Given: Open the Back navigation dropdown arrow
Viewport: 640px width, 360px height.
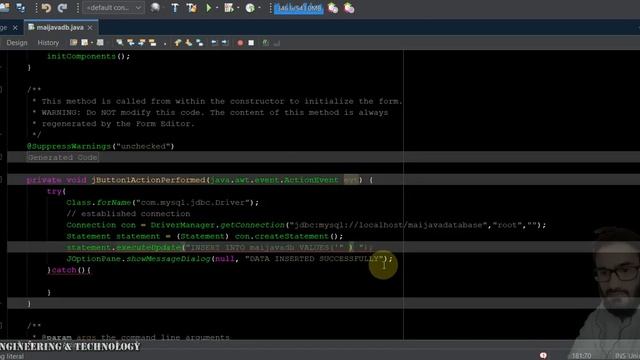Looking at the screenshot, I should 92,42.
